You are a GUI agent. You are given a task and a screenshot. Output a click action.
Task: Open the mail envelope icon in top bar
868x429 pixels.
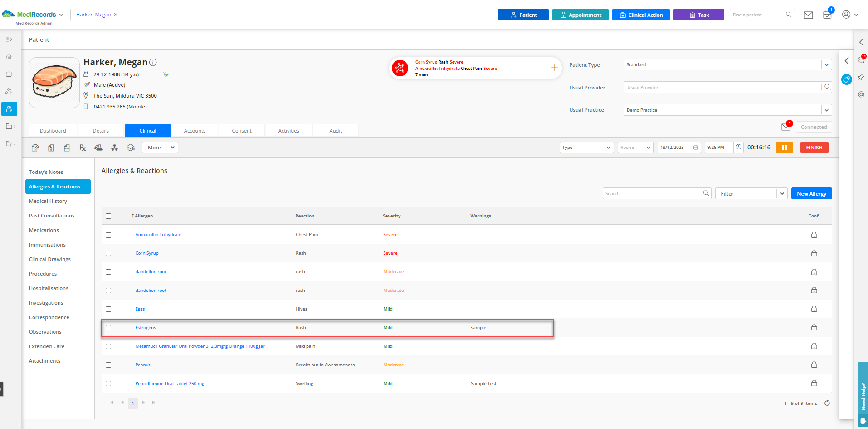[x=808, y=15]
